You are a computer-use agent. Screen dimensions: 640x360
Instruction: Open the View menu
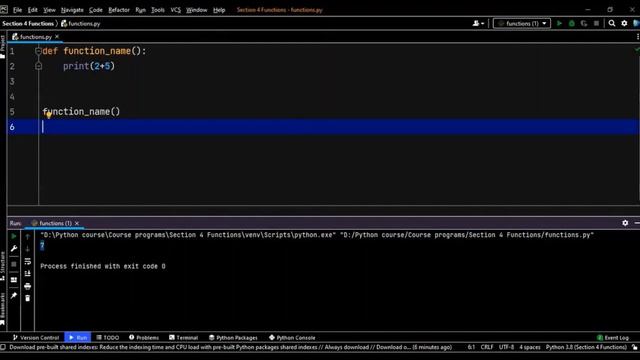click(49, 10)
